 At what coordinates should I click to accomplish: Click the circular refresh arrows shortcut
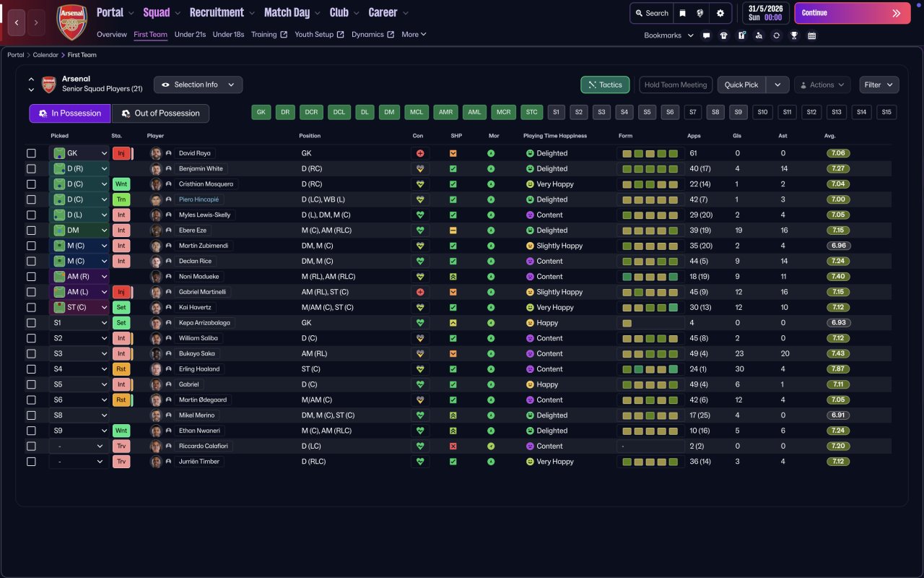pyautogui.click(x=776, y=35)
